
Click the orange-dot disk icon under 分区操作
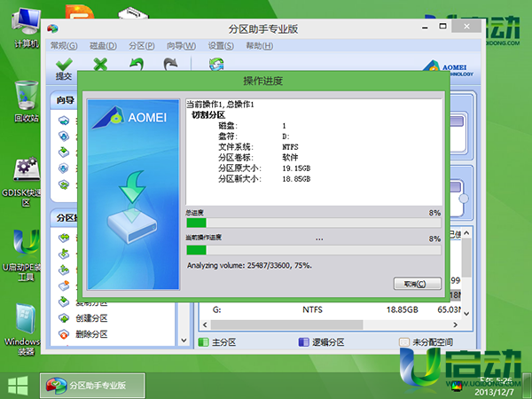click(x=64, y=286)
